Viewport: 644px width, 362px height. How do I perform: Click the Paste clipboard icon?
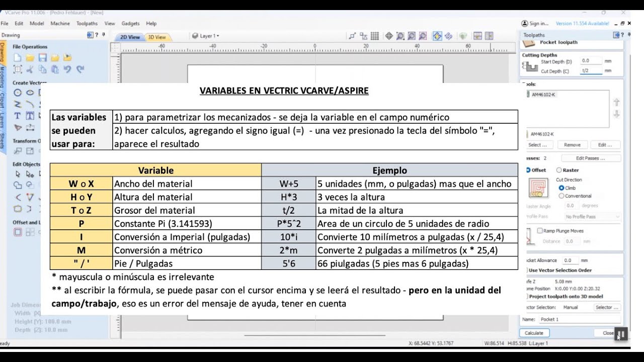(55, 69)
